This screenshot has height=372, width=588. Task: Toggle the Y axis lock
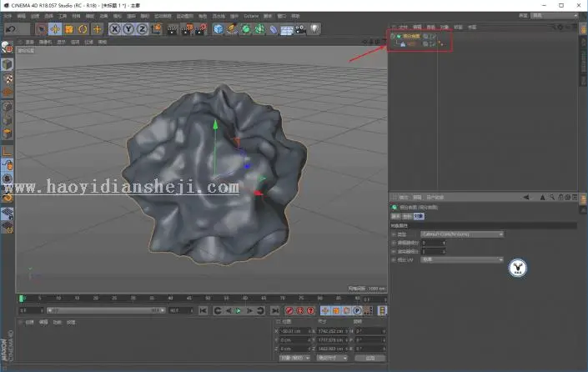[x=128, y=29]
